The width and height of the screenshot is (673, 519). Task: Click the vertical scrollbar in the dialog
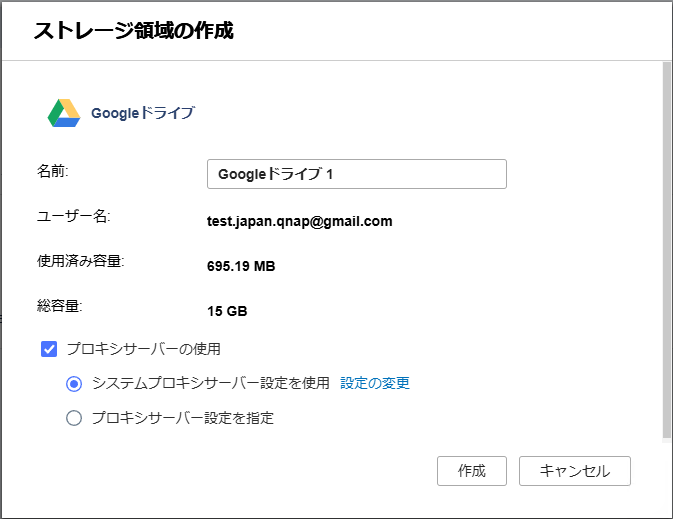coord(666,250)
